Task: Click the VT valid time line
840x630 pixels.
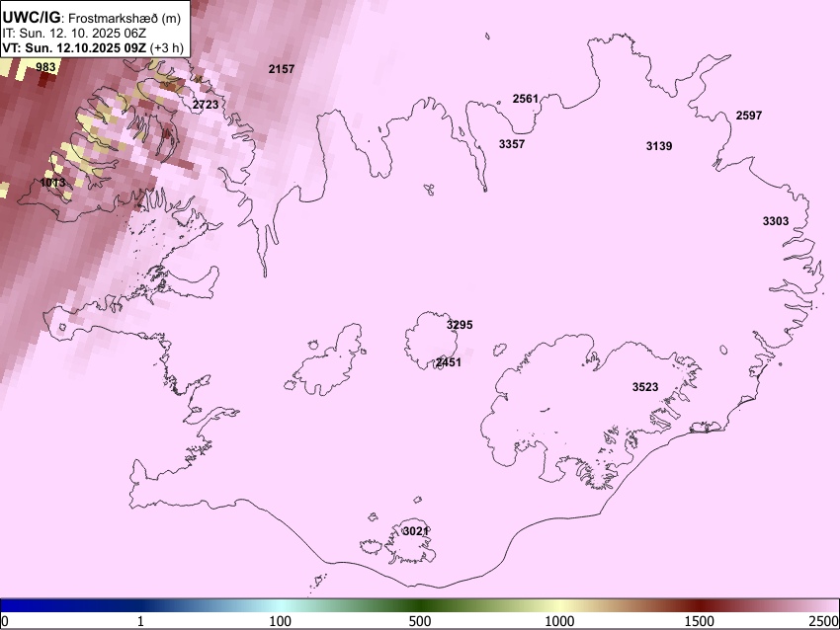Action: point(93,47)
